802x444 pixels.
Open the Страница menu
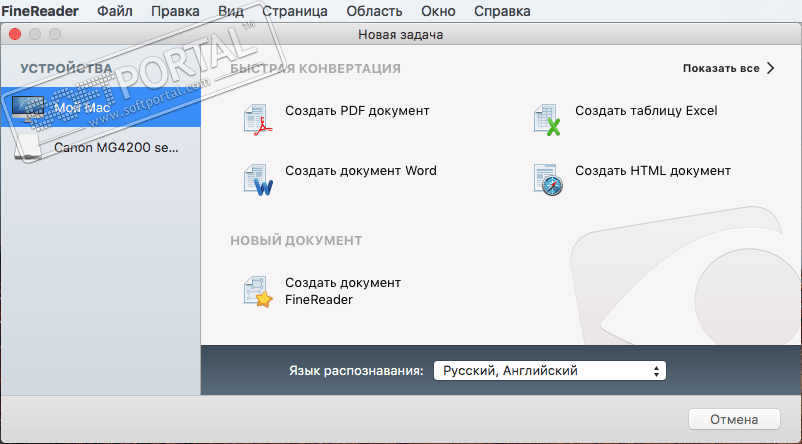coord(295,11)
